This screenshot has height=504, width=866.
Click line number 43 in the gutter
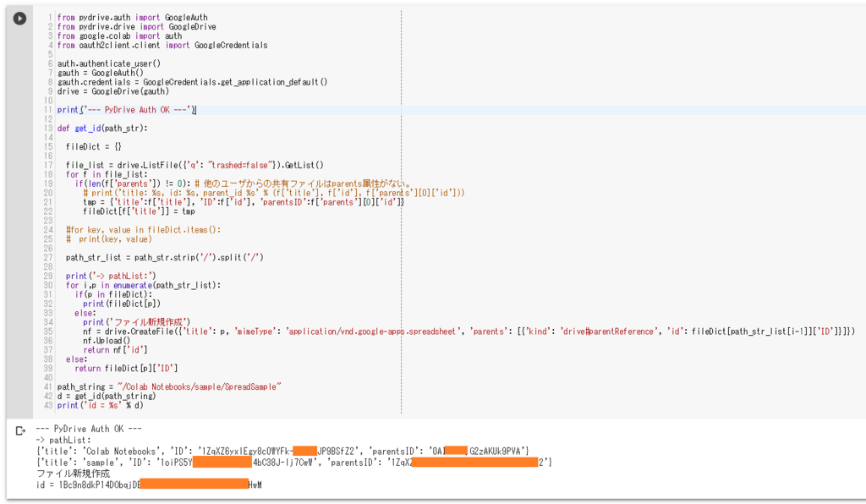click(x=48, y=405)
